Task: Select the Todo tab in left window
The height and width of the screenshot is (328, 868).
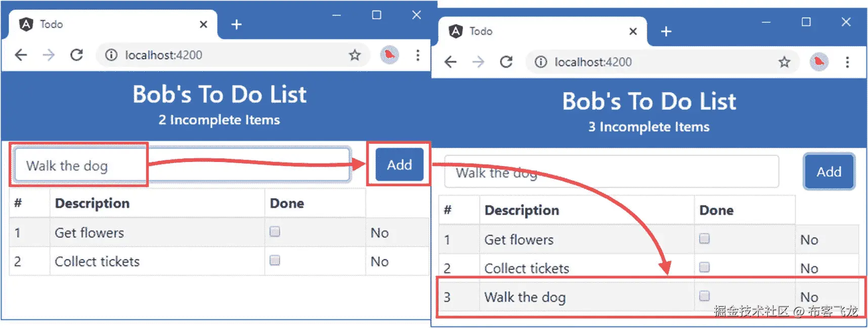Action: click(x=113, y=24)
